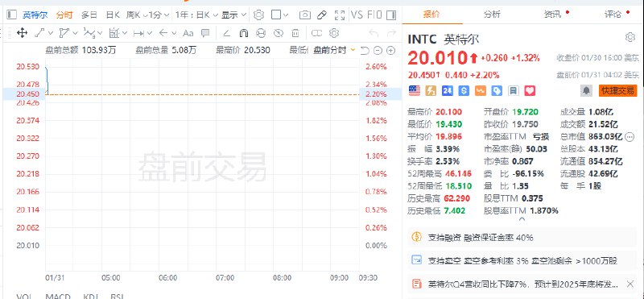Open the 评论 comments tab
Viewport: 644px width, 299px height.
click(613, 15)
